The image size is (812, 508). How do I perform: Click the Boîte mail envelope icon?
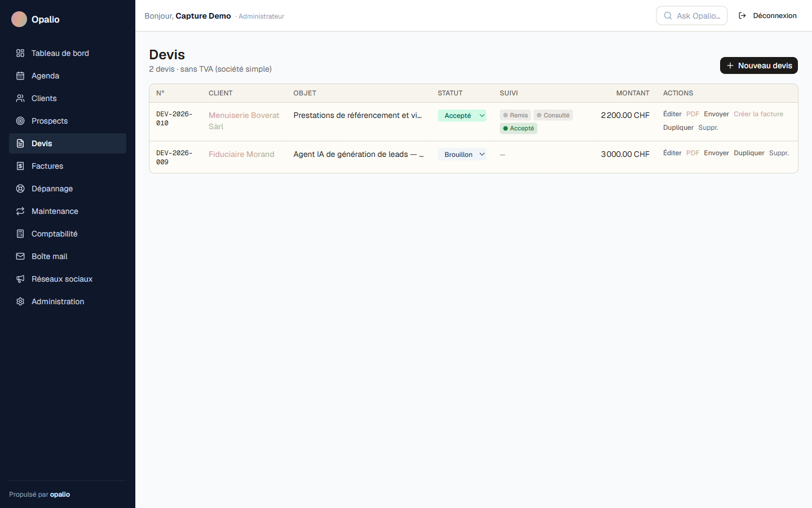click(20, 256)
